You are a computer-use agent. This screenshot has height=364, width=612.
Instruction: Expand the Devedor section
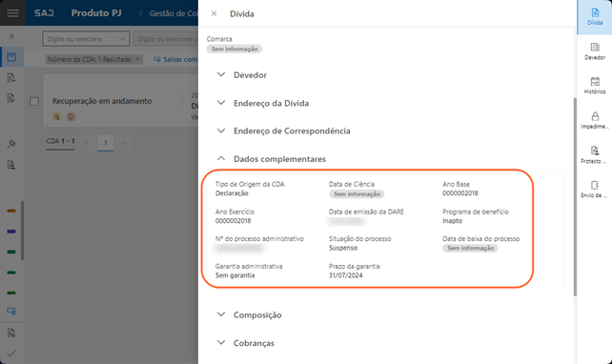[250, 75]
